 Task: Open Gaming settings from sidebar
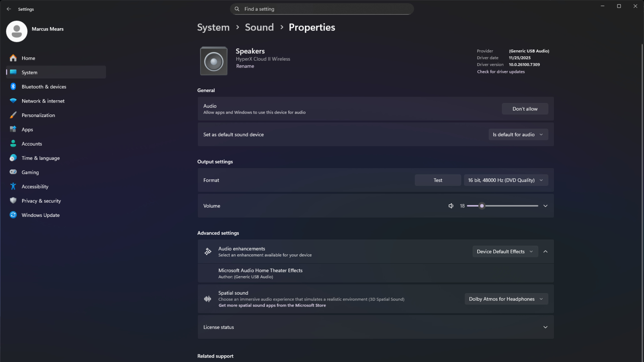(30, 172)
